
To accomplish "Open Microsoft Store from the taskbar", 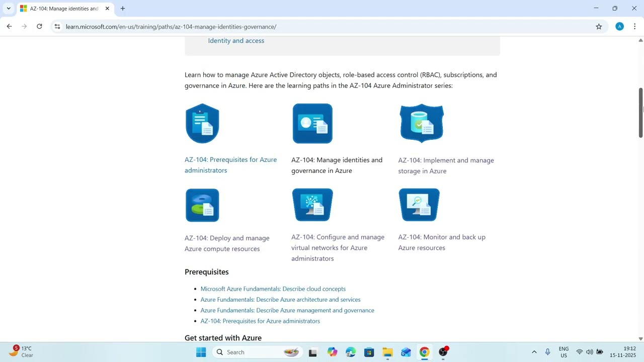I will (369, 352).
